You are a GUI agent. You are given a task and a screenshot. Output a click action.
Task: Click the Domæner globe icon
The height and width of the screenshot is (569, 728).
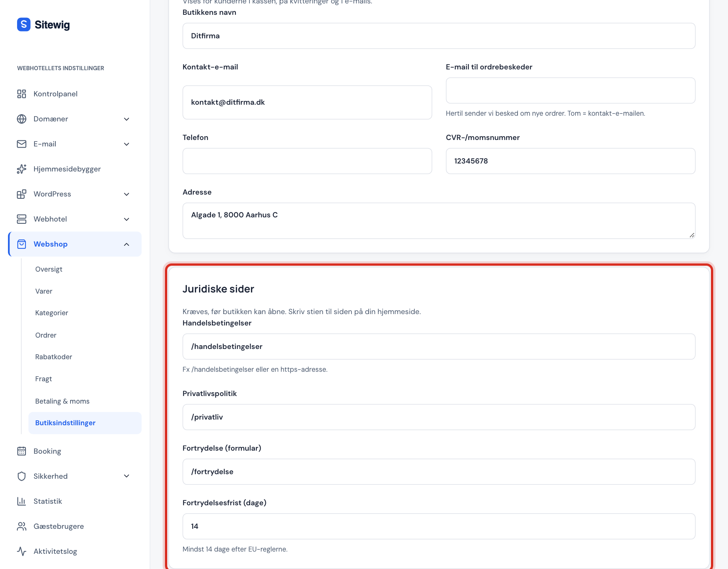click(22, 119)
